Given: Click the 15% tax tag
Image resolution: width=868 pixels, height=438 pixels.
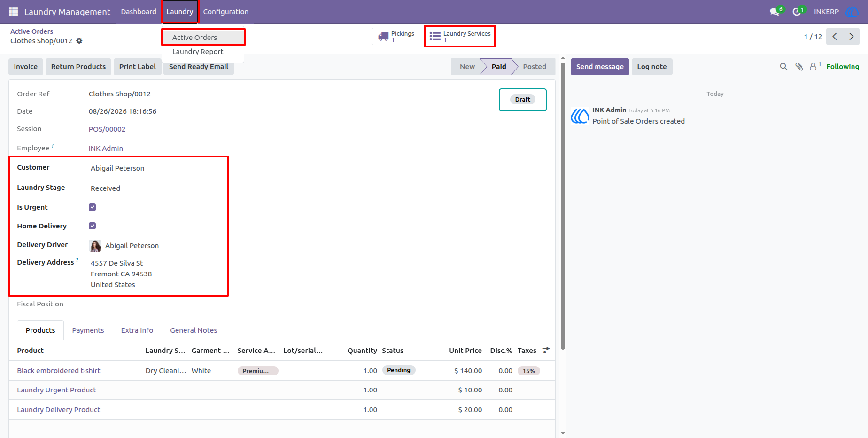Looking at the screenshot, I should pyautogui.click(x=529, y=371).
